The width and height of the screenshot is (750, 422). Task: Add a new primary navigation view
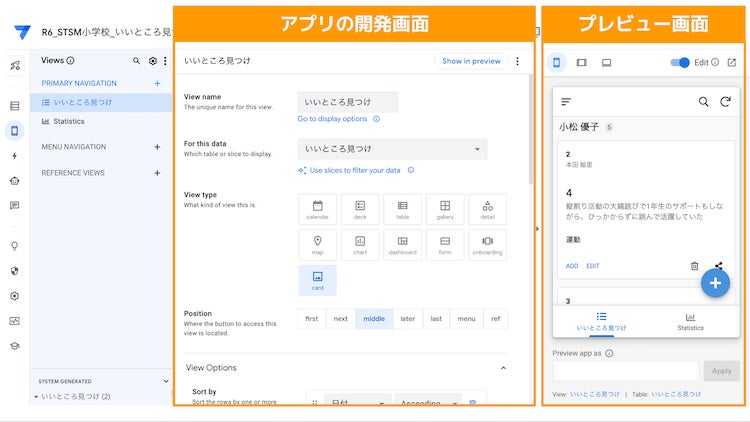click(157, 83)
